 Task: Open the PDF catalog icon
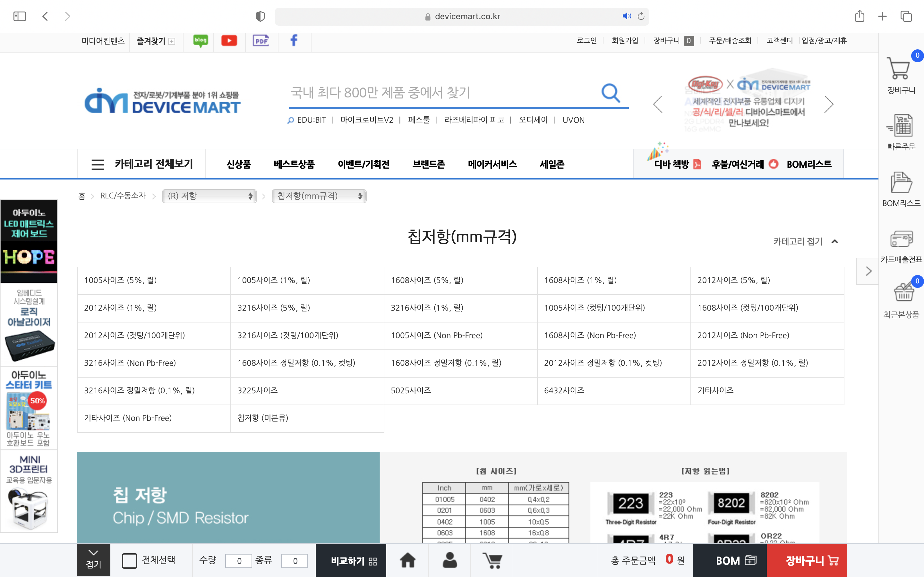click(261, 40)
